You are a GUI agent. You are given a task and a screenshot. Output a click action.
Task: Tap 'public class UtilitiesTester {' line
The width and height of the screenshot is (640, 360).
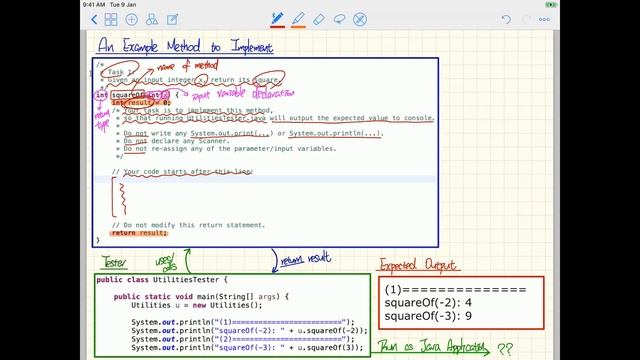(x=162, y=280)
